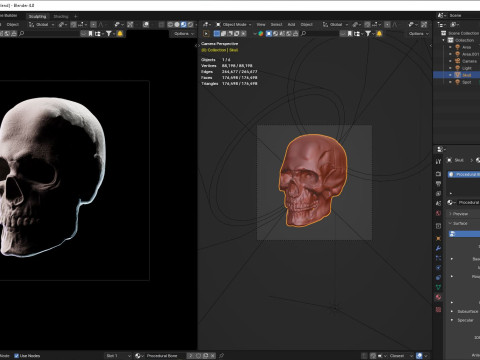Toggle overlays in the render preview viewport header
This screenshot has height=360, width=480.
coord(146,25)
